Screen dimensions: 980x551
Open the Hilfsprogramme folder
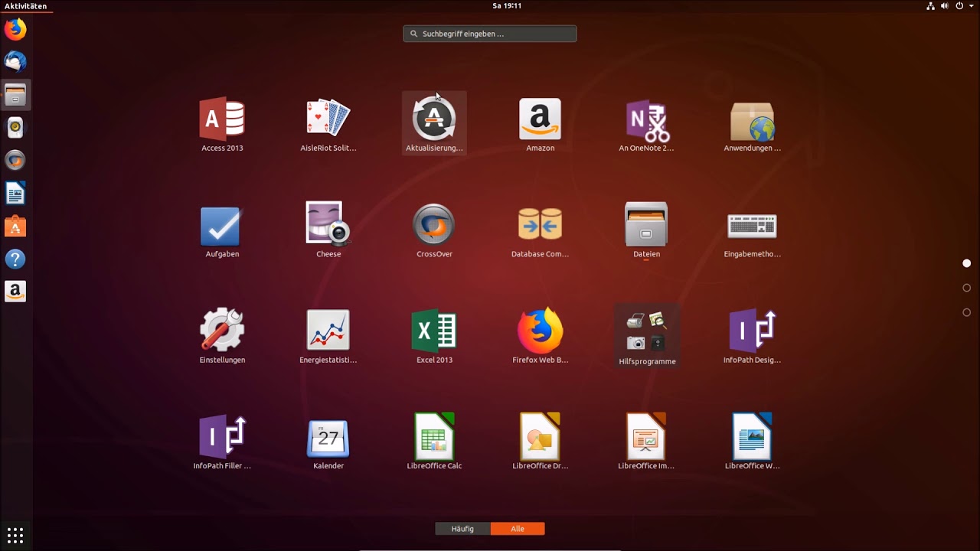(647, 337)
